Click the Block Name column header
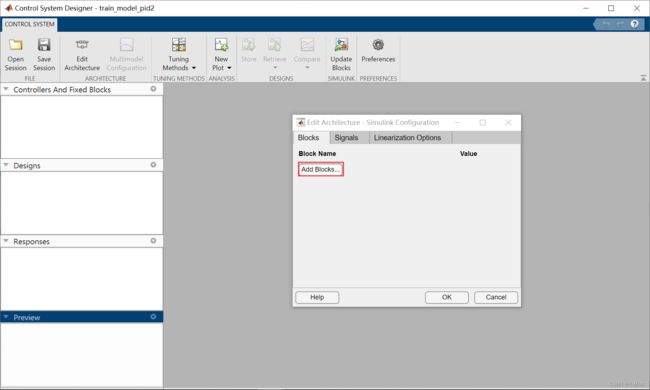The height and width of the screenshot is (390, 650). tap(317, 153)
